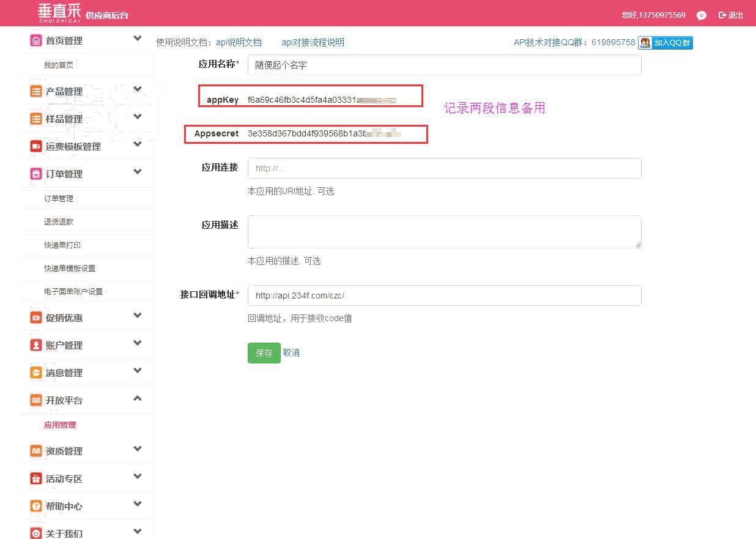756x539 pixels.
Task: Open 退货退款 submenu item
Action: click(59, 221)
